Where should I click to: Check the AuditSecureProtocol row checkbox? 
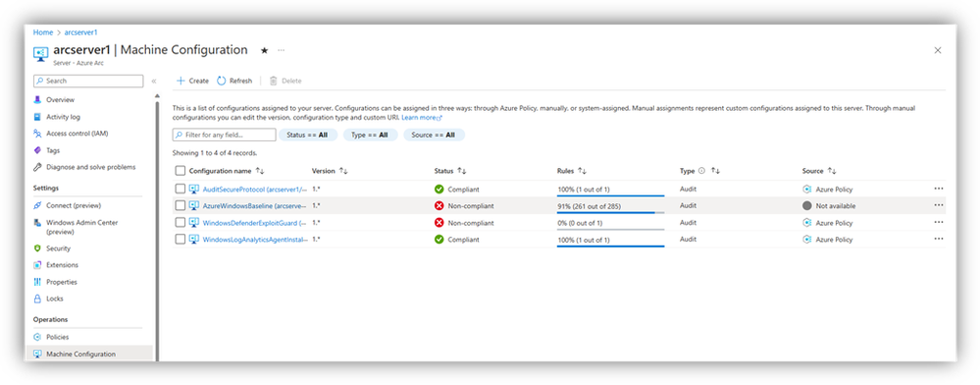tap(181, 189)
